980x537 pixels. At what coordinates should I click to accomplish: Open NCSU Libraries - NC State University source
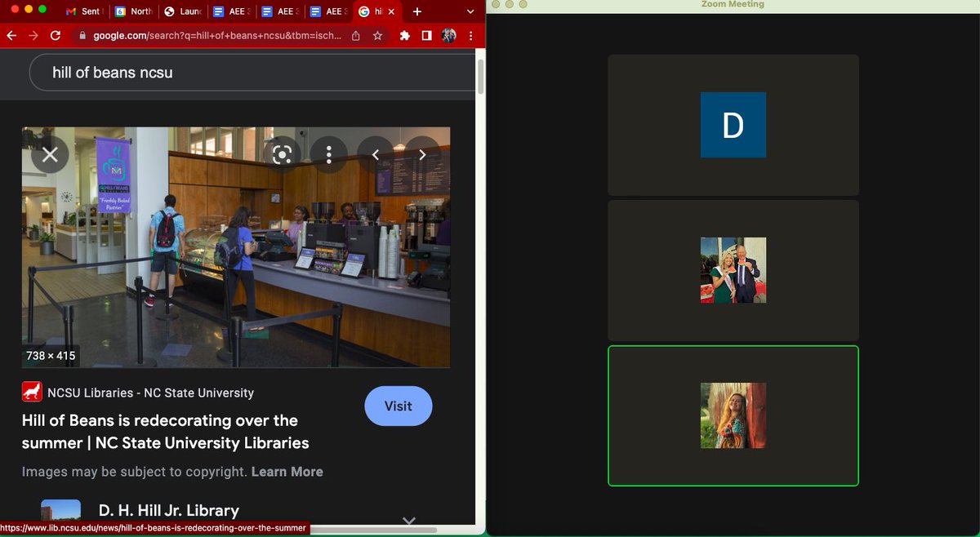(150, 393)
